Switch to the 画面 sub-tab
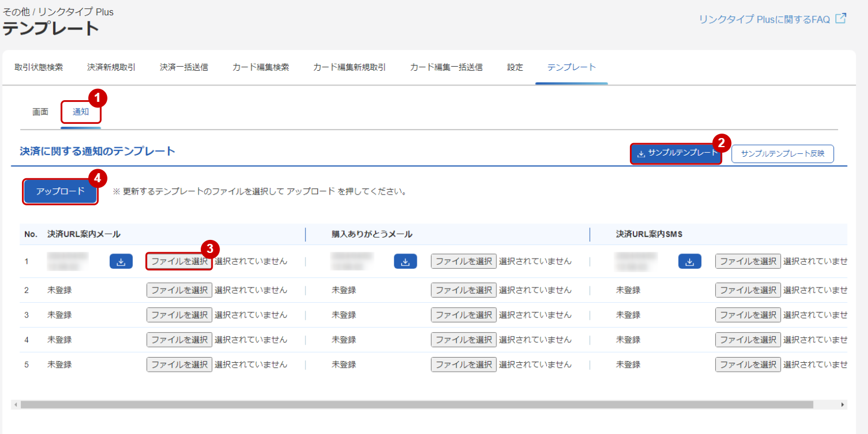This screenshot has height=434, width=868. [40, 112]
